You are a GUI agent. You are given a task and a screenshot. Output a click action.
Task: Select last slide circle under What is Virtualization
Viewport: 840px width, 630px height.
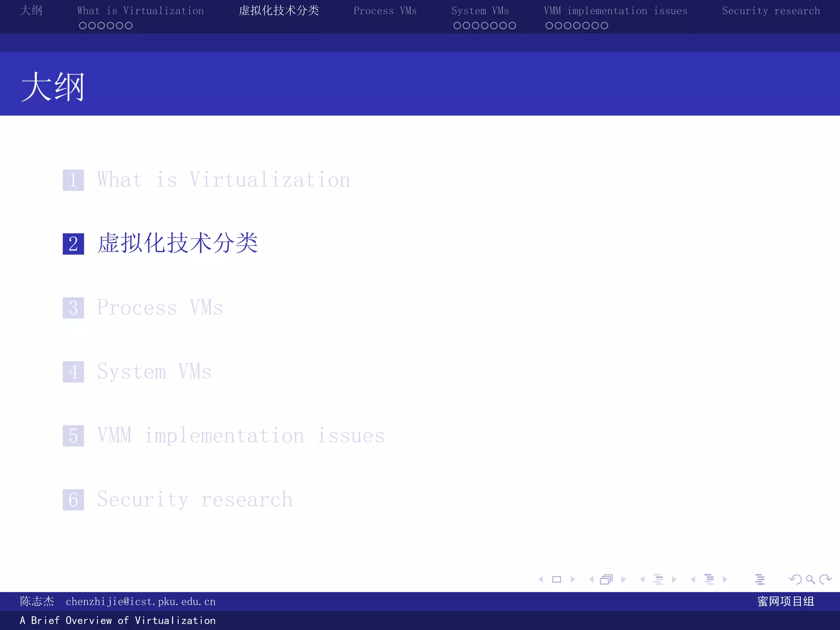tap(129, 25)
